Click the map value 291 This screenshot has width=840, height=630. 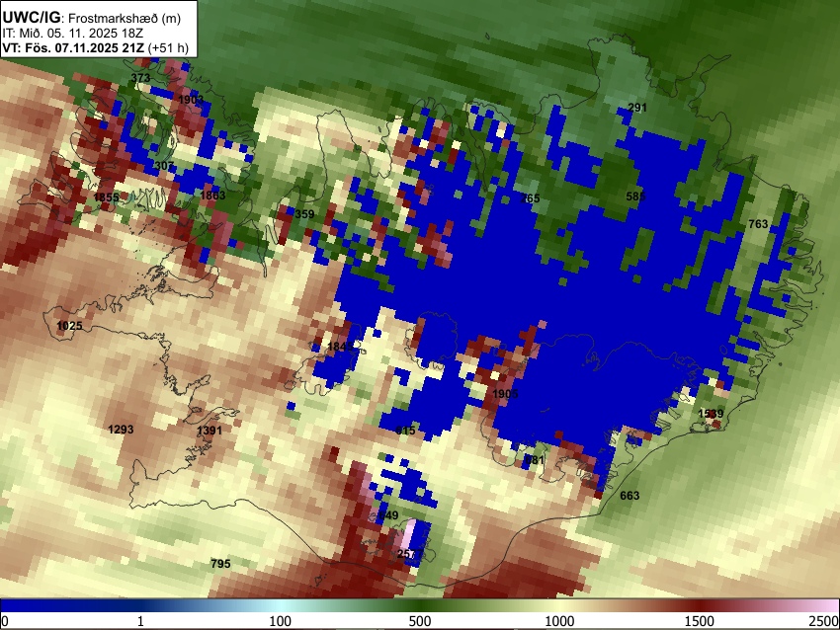click(637, 108)
